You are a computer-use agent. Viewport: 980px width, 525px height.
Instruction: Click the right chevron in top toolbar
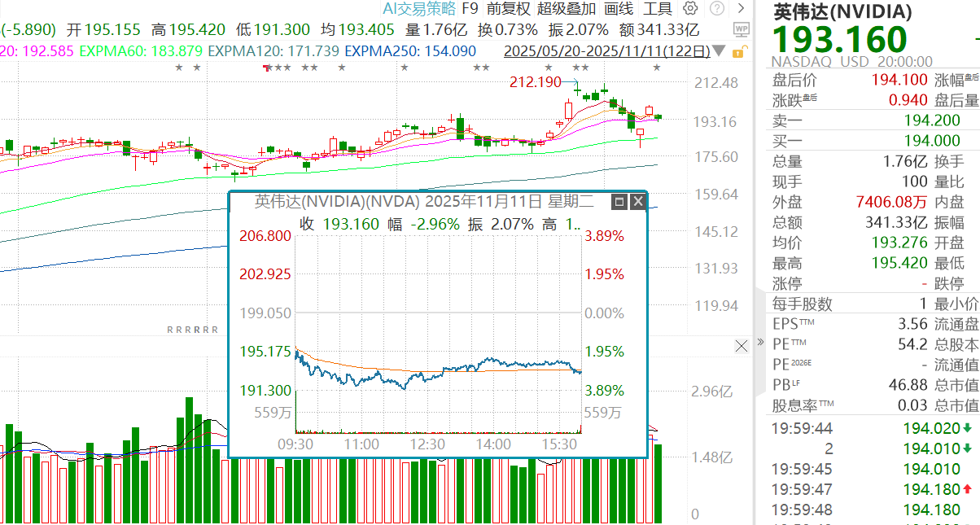click(x=741, y=9)
